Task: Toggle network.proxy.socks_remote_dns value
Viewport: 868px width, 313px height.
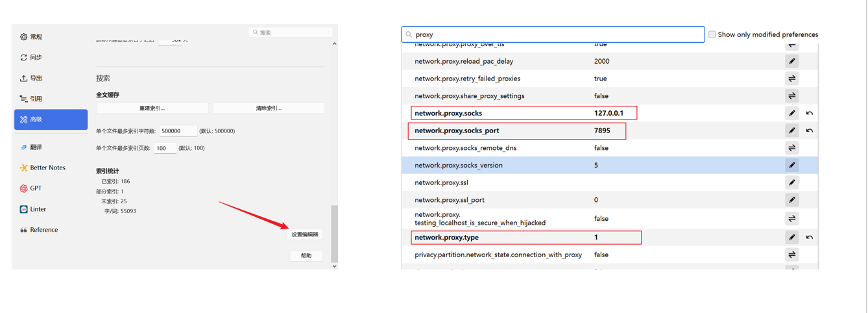Action: pyautogui.click(x=791, y=148)
